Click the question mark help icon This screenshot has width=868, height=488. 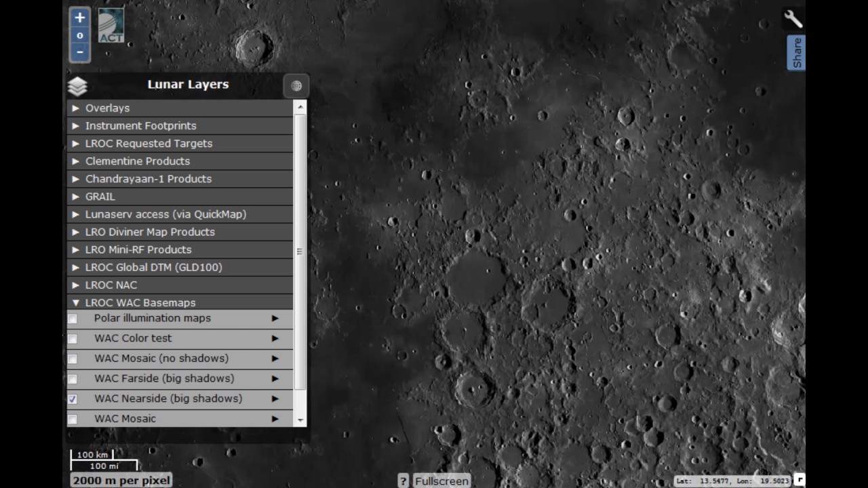[403, 481]
